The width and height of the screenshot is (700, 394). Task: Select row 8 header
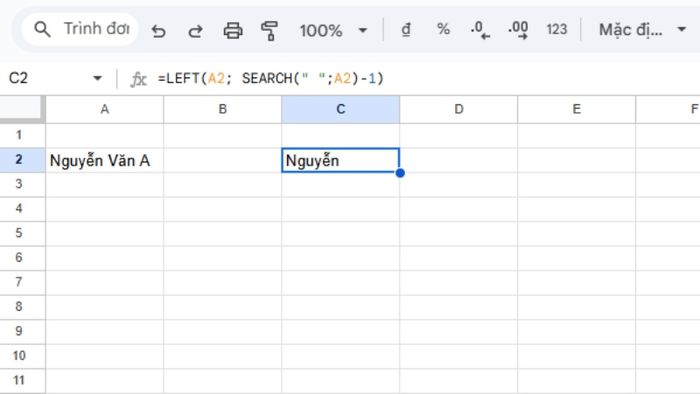[22, 307]
